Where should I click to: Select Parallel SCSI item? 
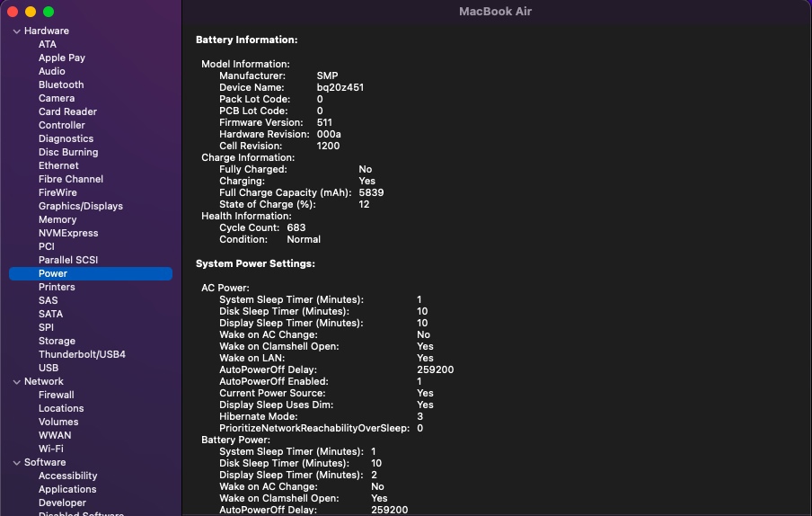(x=68, y=260)
